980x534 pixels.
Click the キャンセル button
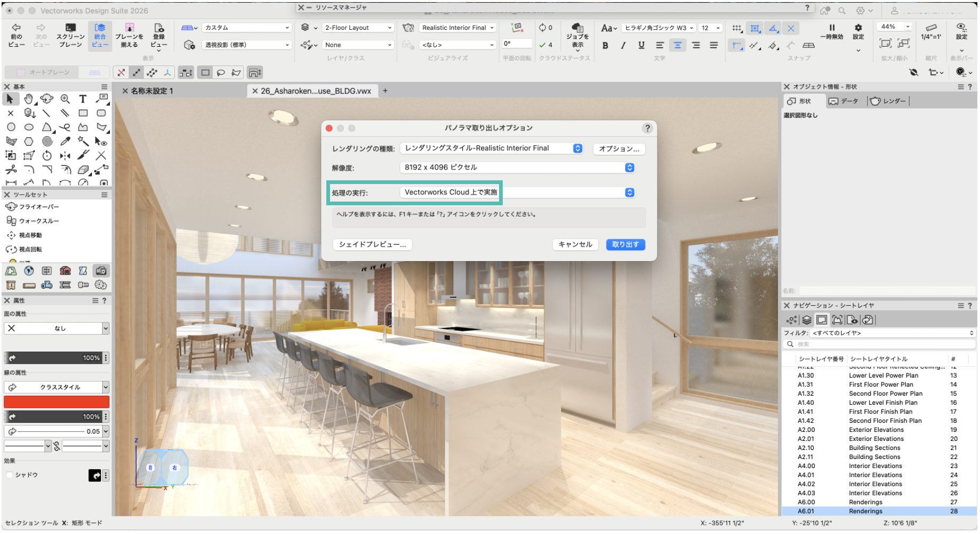tap(575, 245)
